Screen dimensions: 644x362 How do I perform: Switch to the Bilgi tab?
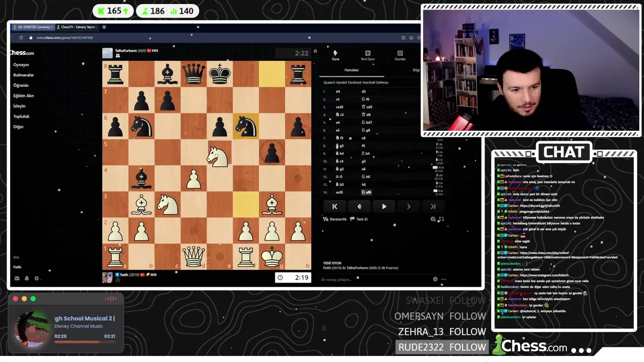point(416,70)
